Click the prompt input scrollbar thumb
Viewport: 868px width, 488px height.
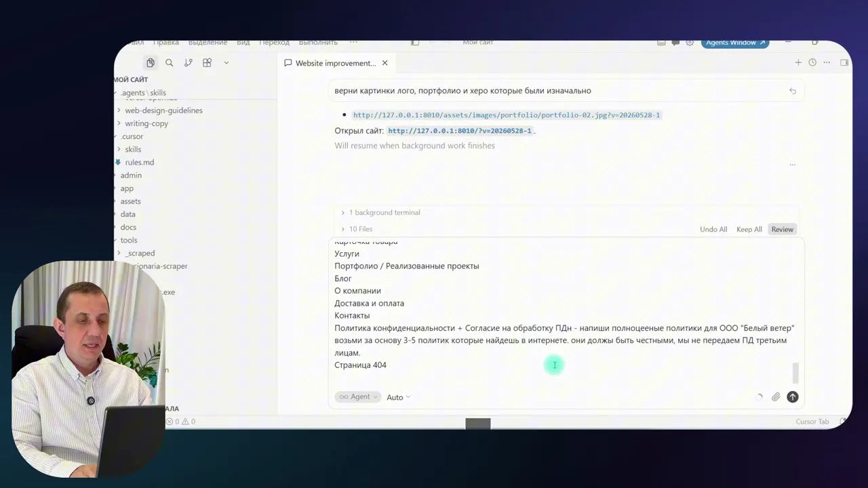pyautogui.click(x=796, y=373)
